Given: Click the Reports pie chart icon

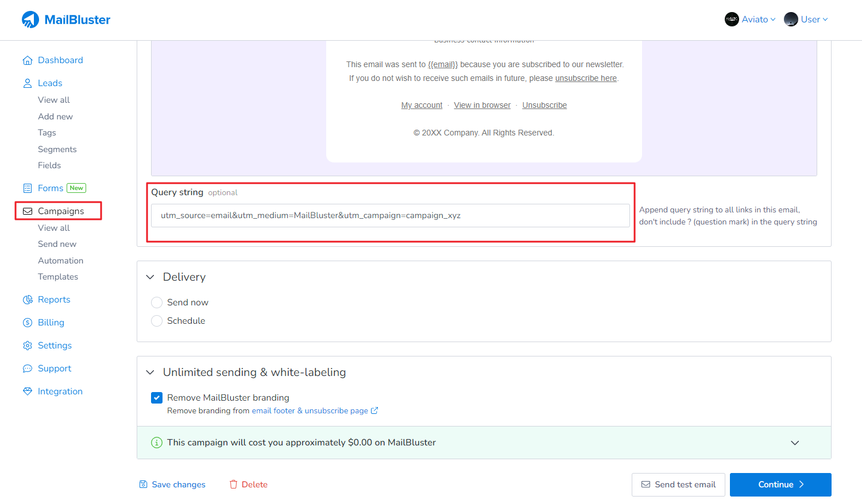Looking at the screenshot, I should point(28,300).
